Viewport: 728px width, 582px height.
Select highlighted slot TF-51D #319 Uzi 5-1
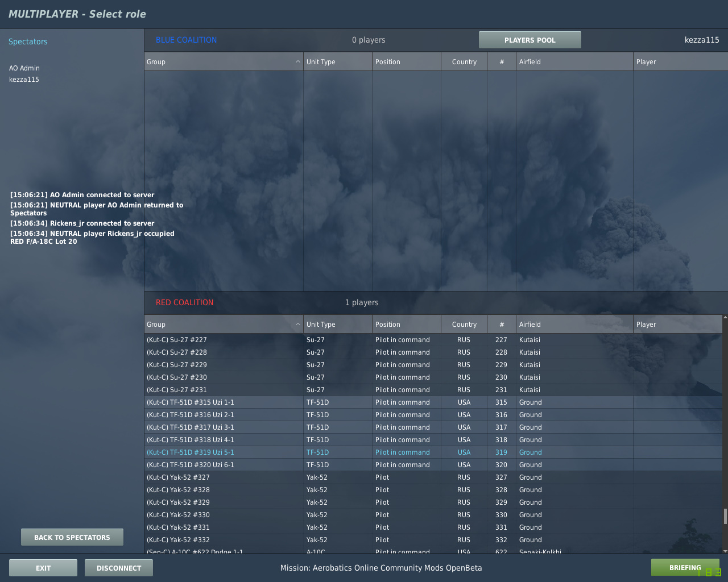click(x=433, y=452)
